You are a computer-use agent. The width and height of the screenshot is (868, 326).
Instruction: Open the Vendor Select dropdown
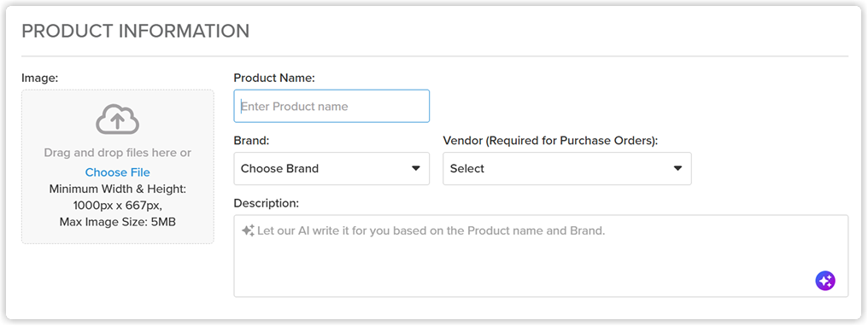(567, 168)
